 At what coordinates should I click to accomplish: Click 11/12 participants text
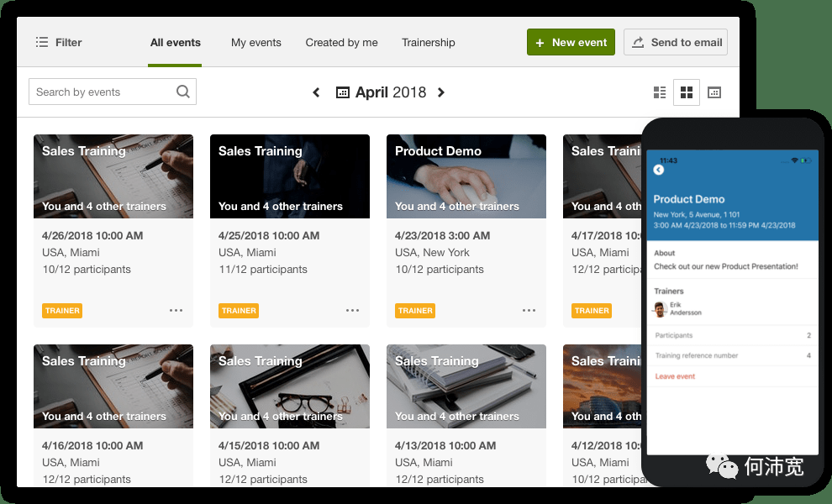tap(263, 270)
